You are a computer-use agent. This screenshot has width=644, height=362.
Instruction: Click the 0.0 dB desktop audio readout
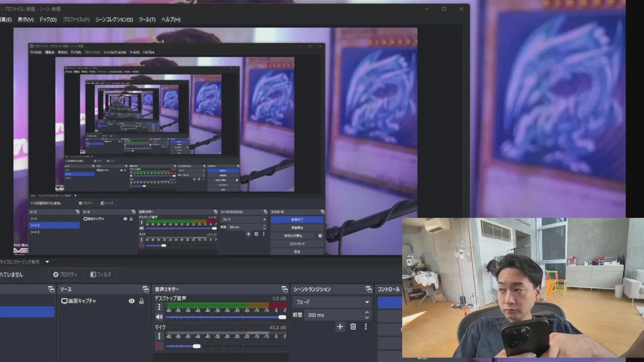pyautogui.click(x=279, y=298)
